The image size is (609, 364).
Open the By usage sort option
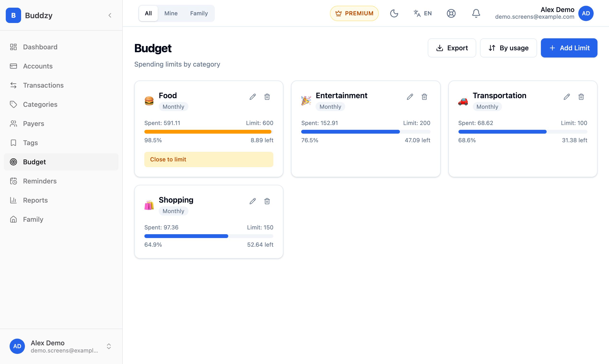(x=508, y=48)
